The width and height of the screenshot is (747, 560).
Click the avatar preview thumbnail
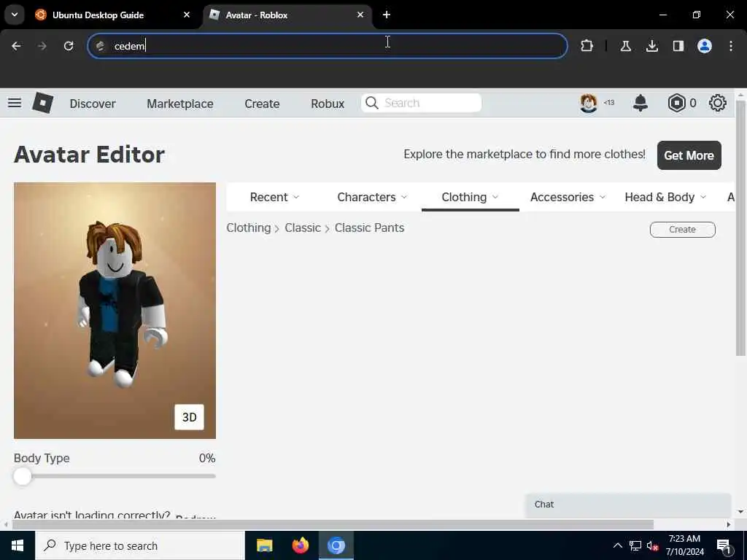115,311
